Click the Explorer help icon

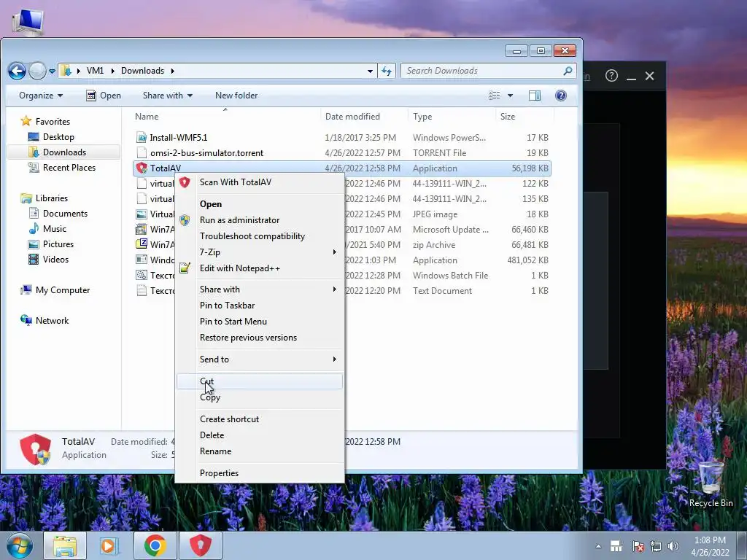click(561, 96)
